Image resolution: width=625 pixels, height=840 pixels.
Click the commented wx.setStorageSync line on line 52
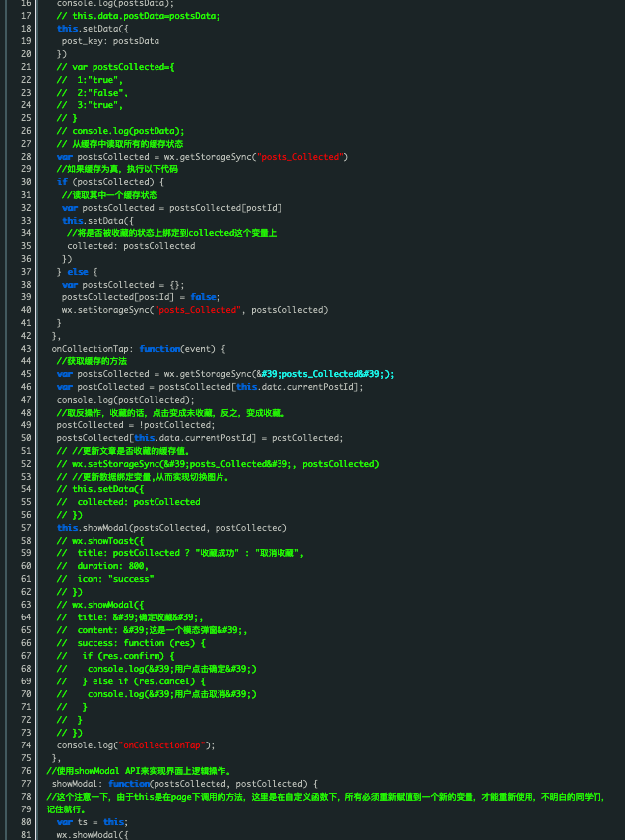[x=218, y=464]
